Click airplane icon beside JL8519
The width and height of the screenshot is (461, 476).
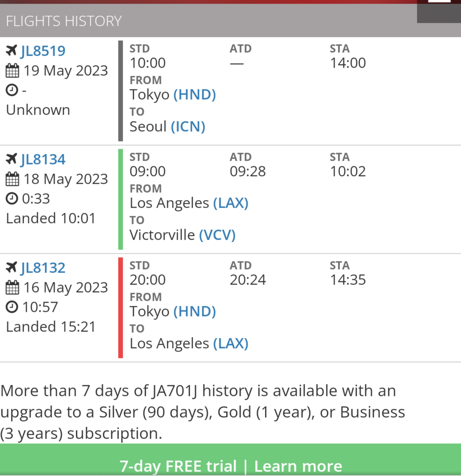pos(11,51)
